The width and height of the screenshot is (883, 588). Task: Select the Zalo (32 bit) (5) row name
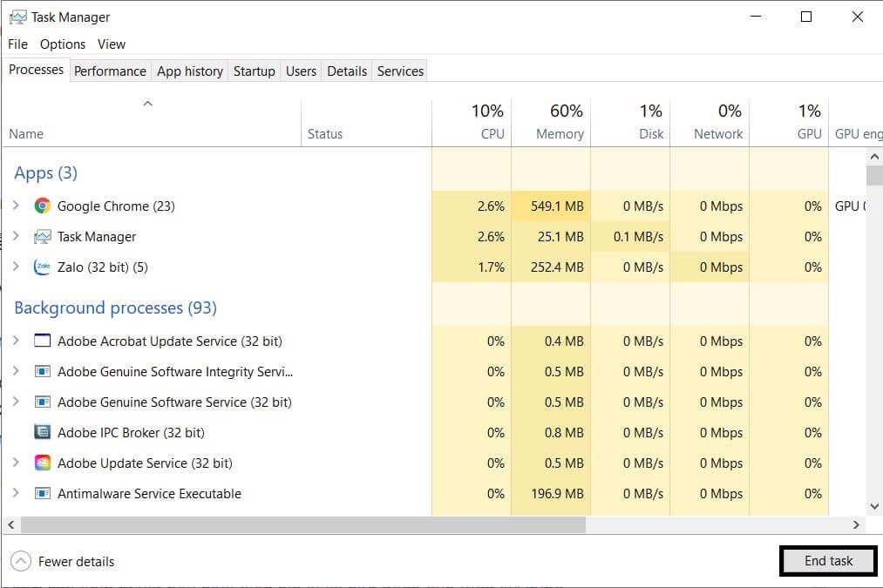pyautogui.click(x=103, y=267)
